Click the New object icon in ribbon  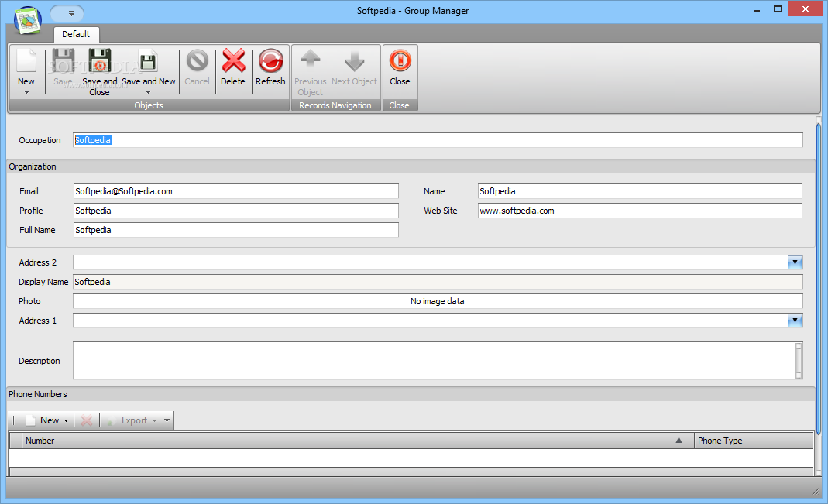point(26,60)
